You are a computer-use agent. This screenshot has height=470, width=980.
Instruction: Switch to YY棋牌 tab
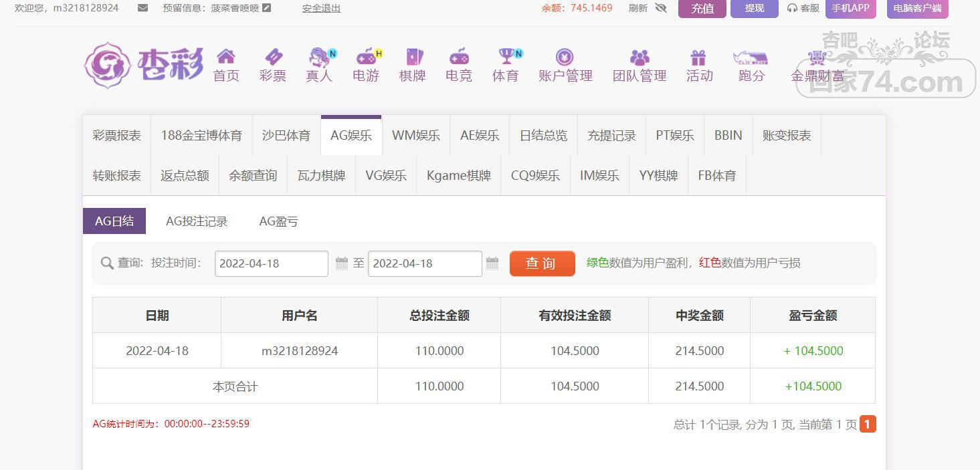pyautogui.click(x=659, y=175)
